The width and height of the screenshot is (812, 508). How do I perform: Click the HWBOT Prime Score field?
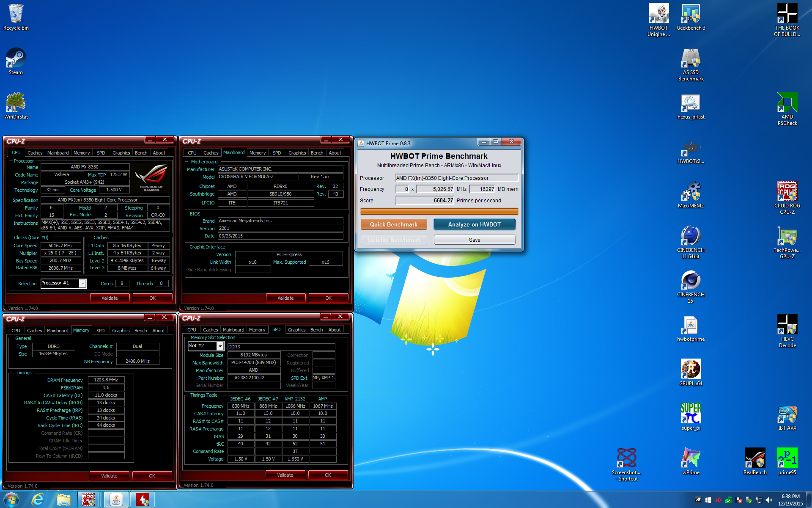coord(425,201)
